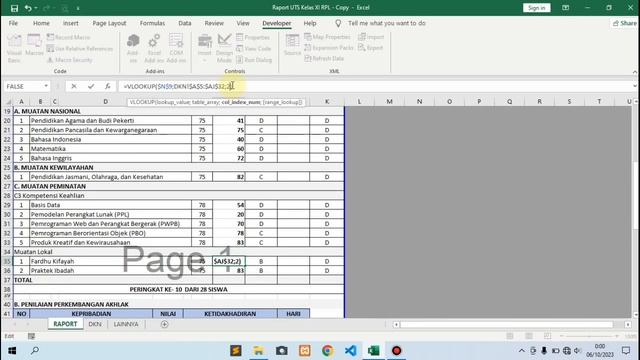Click the Save icon in title bar
This screenshot has width=640, height=360.
(x=14, y=8)
